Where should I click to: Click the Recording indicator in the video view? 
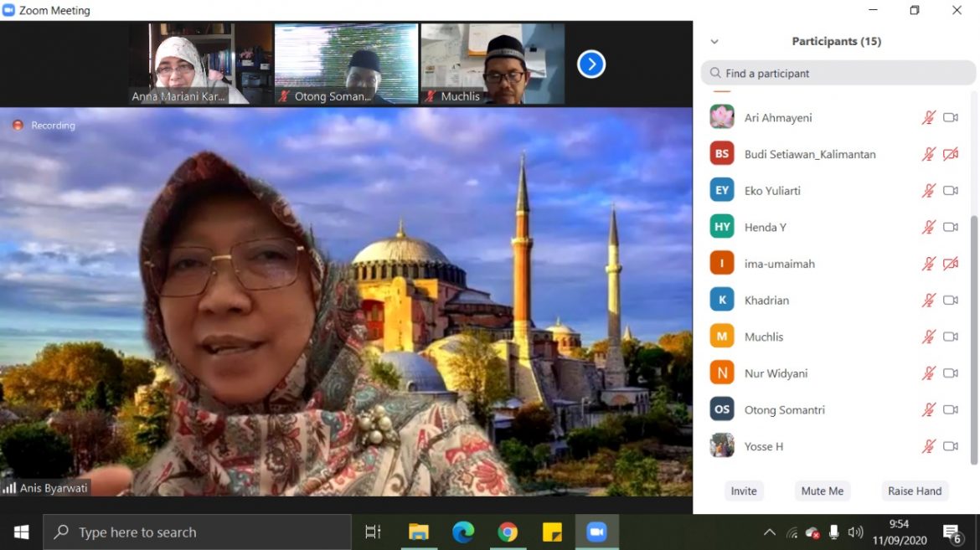point(43,125)
